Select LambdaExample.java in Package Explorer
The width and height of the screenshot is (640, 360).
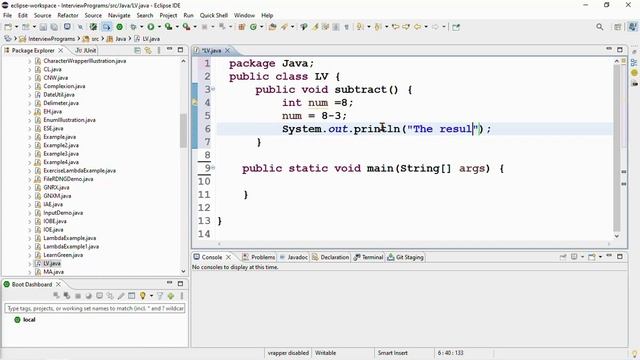[x=69, y=238]
